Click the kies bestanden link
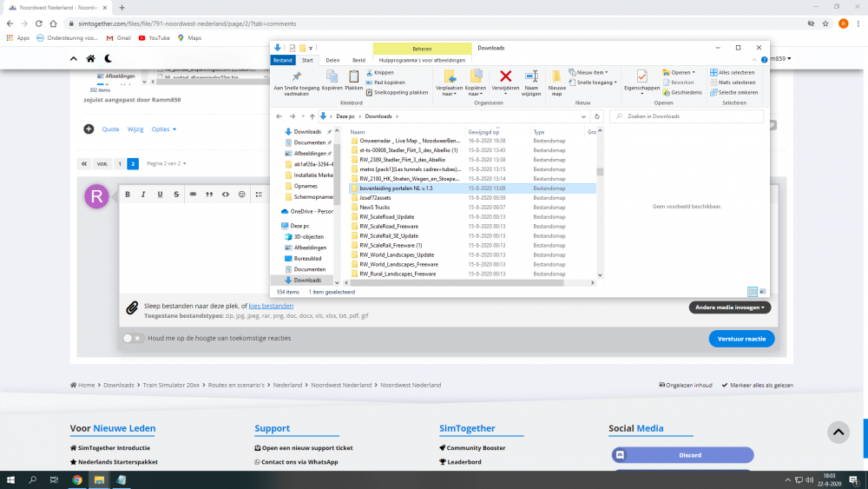This screenshot has height=489, width=868. pos(271,307)
